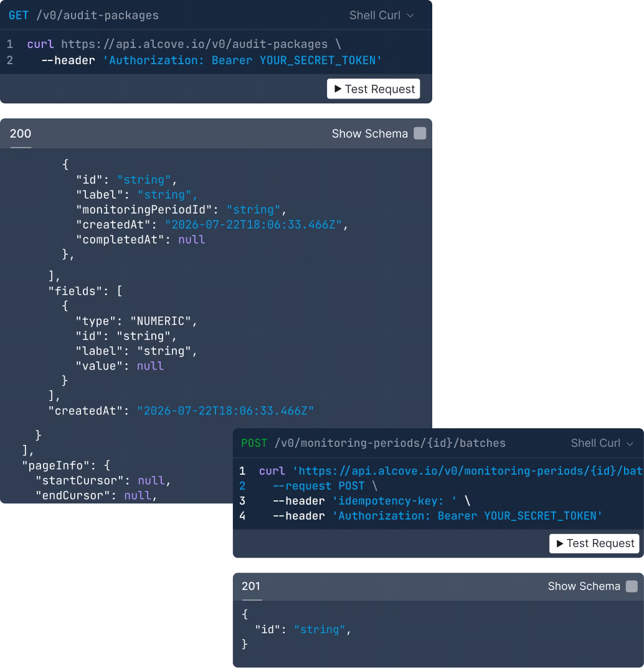Click the POST method label

click(x=254, y=443)
